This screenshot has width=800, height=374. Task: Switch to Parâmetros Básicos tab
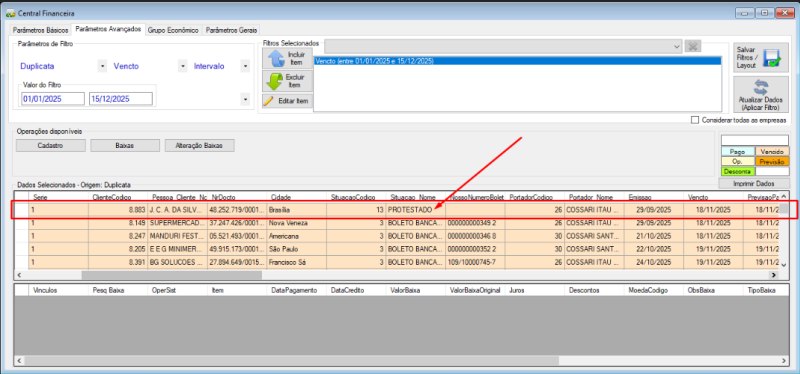(x=40, y=30)
